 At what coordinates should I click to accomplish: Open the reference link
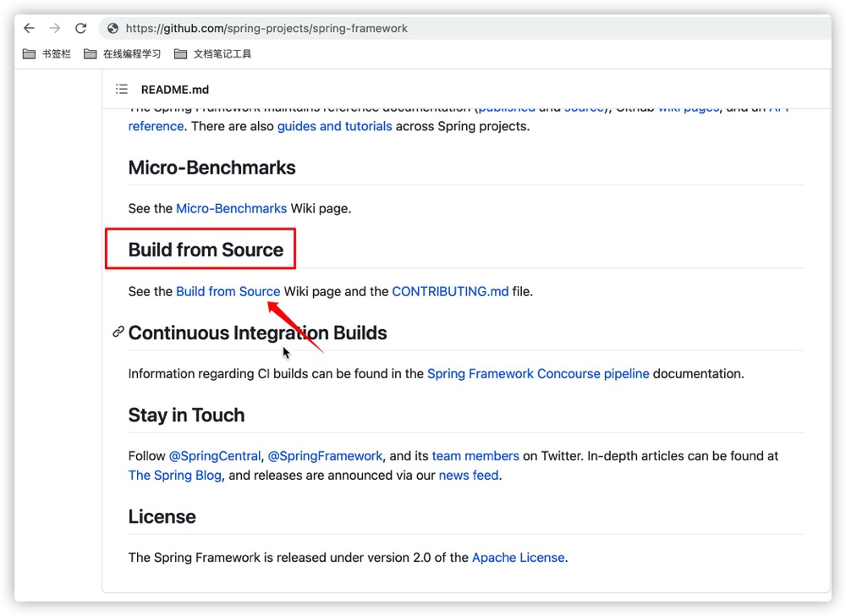156,126
